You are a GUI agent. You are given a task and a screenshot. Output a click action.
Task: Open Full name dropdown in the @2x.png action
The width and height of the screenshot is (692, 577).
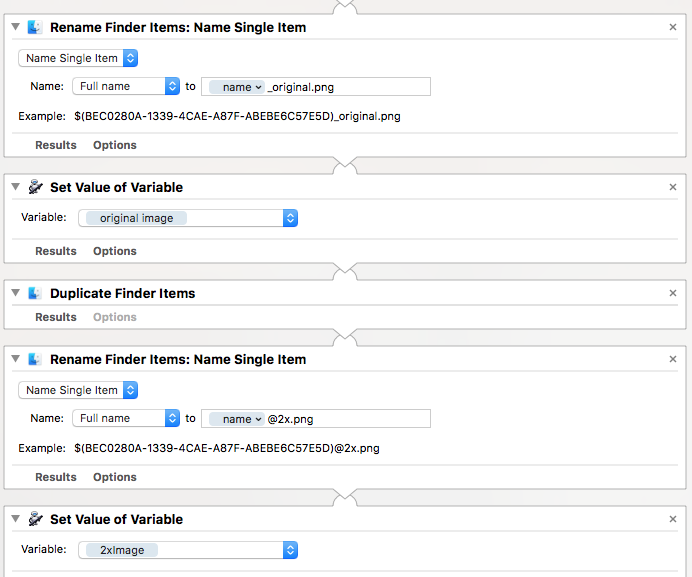(126, 418)
